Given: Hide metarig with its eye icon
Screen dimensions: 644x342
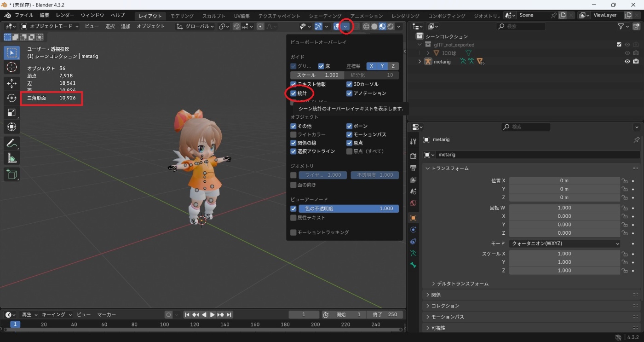Looking at the screenshot, I should pos(627,62).
